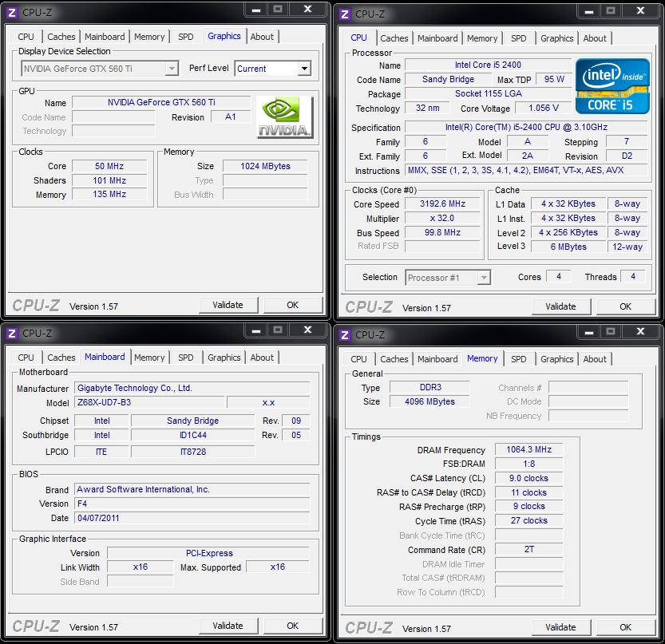Viewport: 665px width, 644px height.
Task: Open About tab in Graphics window
Action: click(x=262, y=37)
